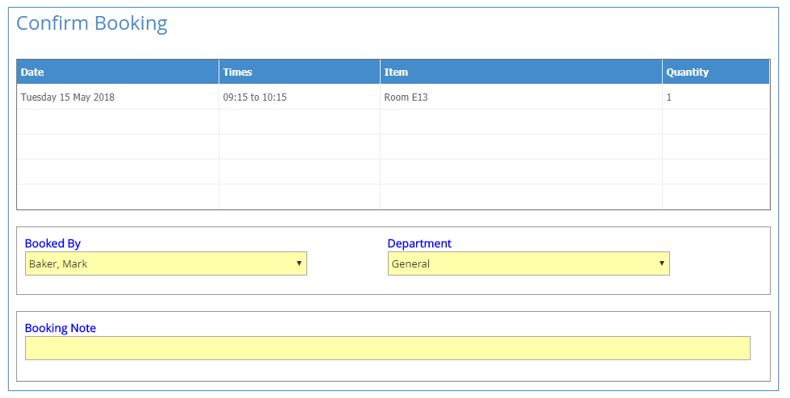Click the Booked By label
This screenshot has height=398, width=790.
[x=53, y=243]
